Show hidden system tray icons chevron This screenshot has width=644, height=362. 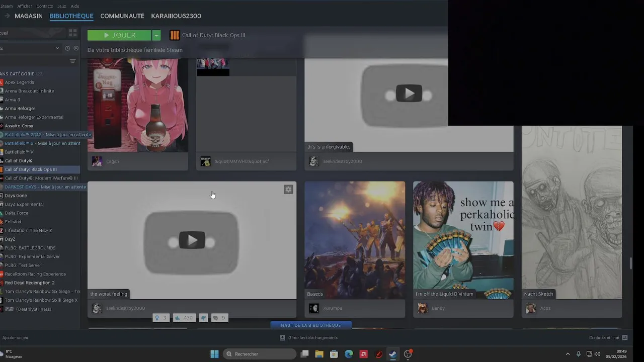coord(568,354)
